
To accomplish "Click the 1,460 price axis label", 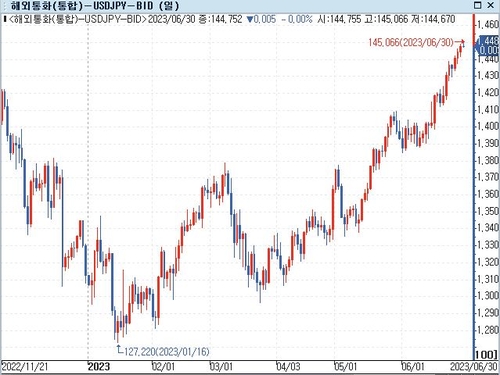I will tap(488, 24).
